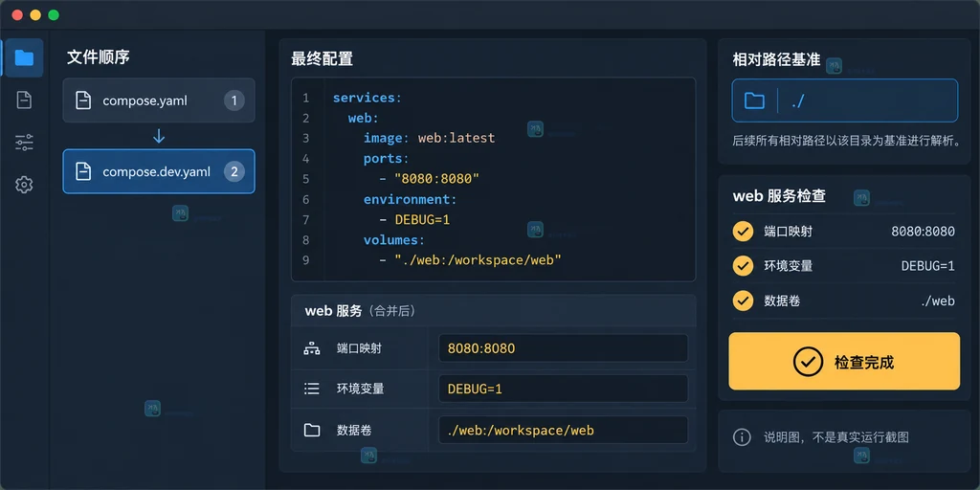This screenshot has height=490, width=980.
Task: Open the document icon in sidebar
Action: (24, 100)
